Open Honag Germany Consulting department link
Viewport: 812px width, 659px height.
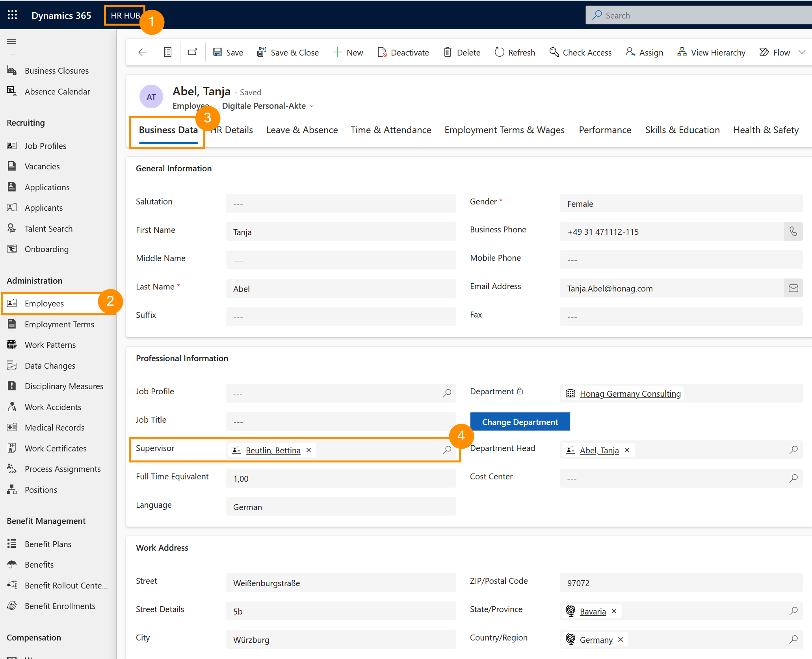tap(630, 394)
